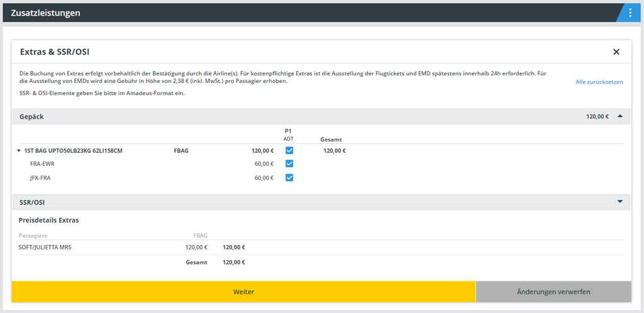Click the P1 ADT passenger column header
The width and height of the screenshot is (644, 313).
[x=289, y=135]
